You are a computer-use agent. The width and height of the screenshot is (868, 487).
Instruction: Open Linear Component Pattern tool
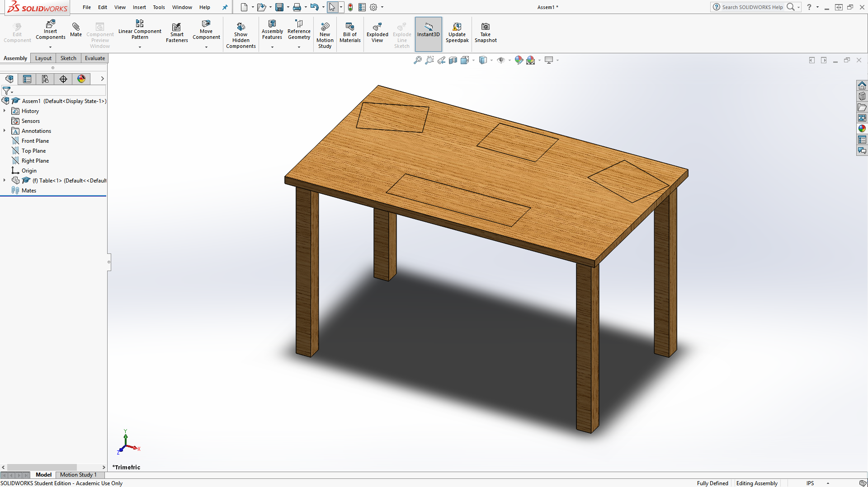click(x=140, y=30)
